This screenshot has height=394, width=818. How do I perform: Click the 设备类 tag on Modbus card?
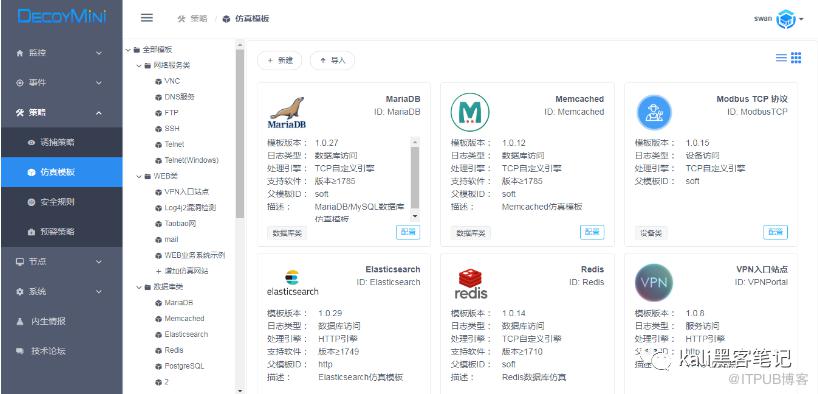coord(651,233)
